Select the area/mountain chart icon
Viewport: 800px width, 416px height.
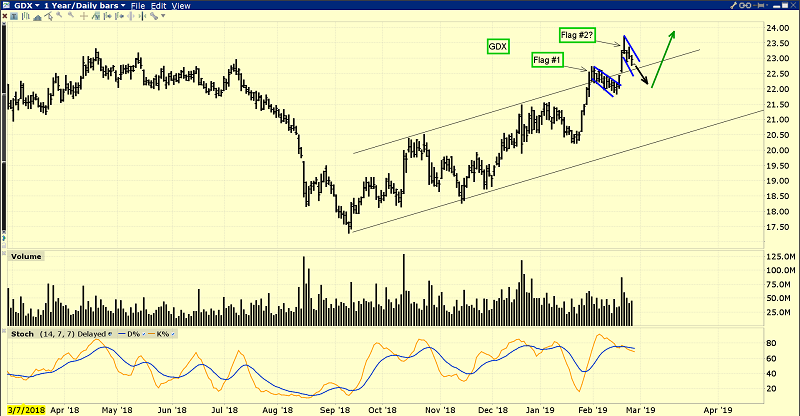pos(37,17)
